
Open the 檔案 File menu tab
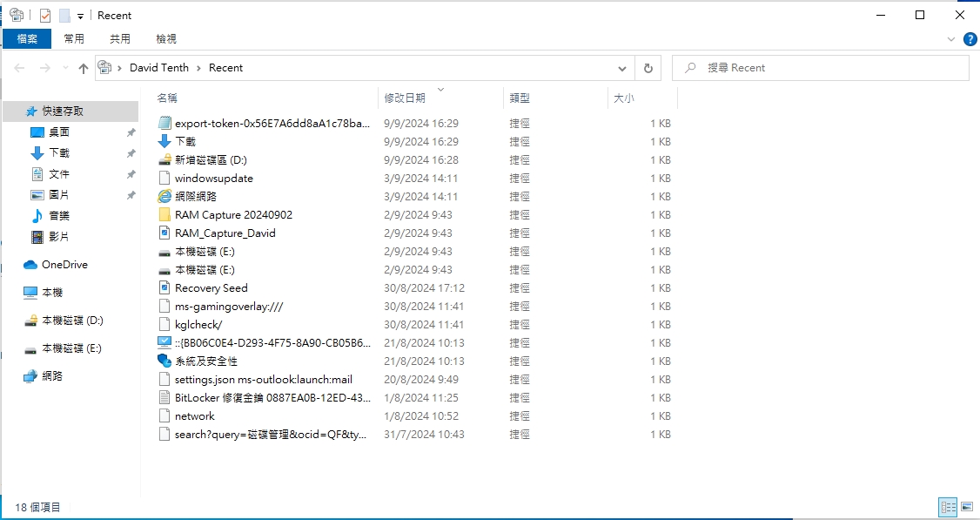27,39
